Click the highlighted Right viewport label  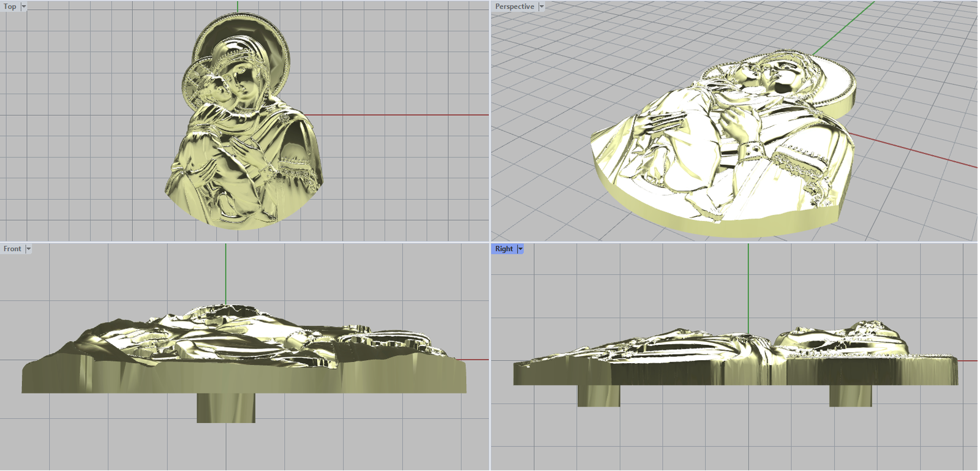click(x=503, y=249)
